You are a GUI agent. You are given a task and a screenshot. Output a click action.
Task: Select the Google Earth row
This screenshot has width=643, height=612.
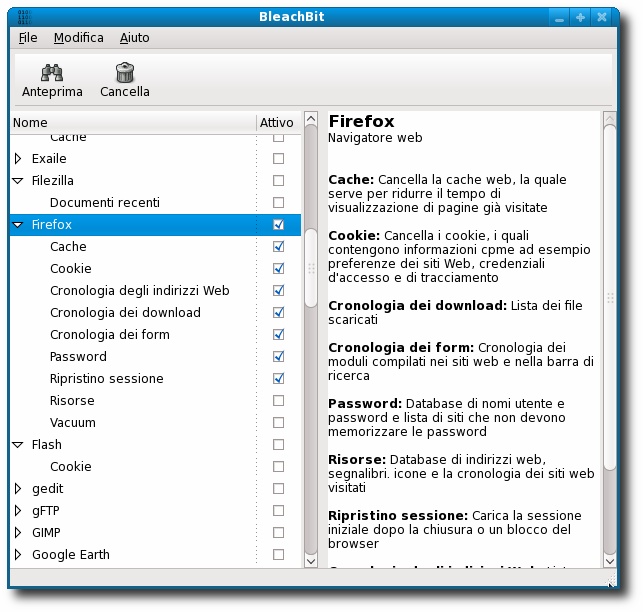pyautogui.click(x=155, y=555)
